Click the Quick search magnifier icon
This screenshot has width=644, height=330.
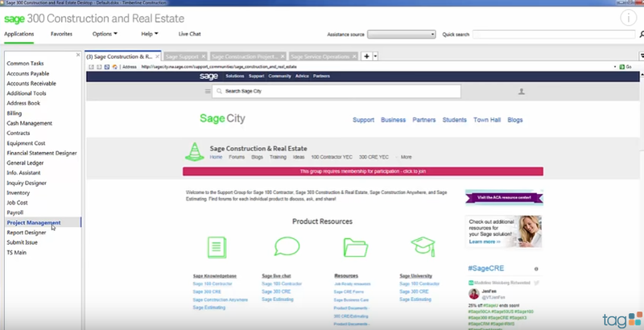coord(642,34)
